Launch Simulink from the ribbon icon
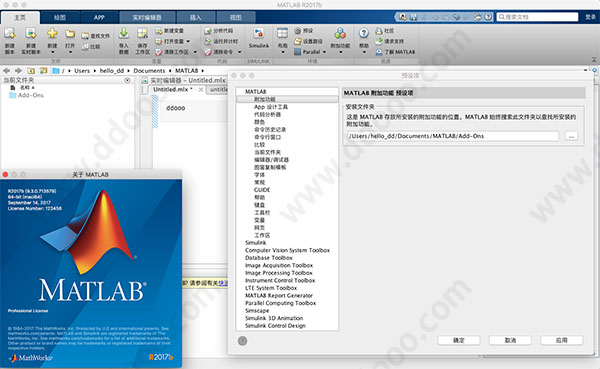 click(x=259, y=34)
